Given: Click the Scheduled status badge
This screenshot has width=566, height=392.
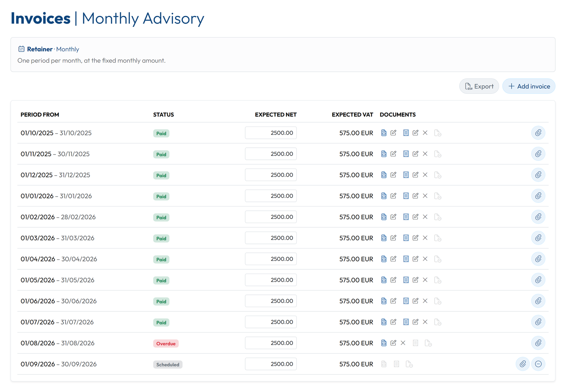Looking at the screenshot, I should coord(168,364).
